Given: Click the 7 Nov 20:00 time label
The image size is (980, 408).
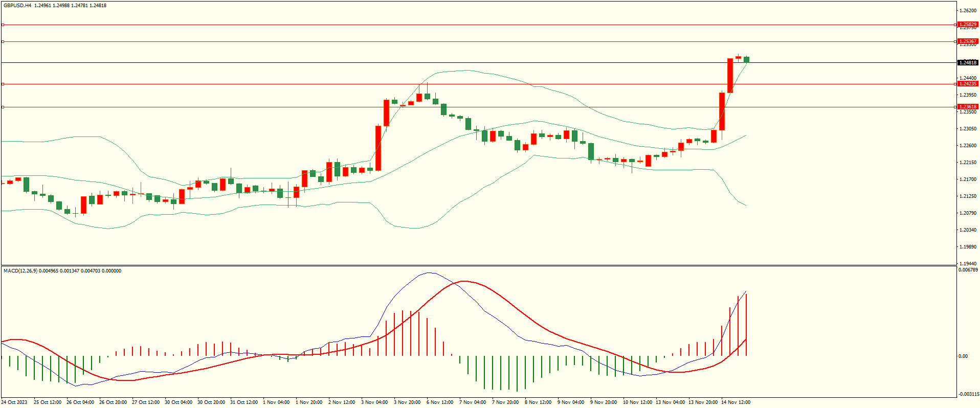Looking at the screenshot, I should coord(505,402).
